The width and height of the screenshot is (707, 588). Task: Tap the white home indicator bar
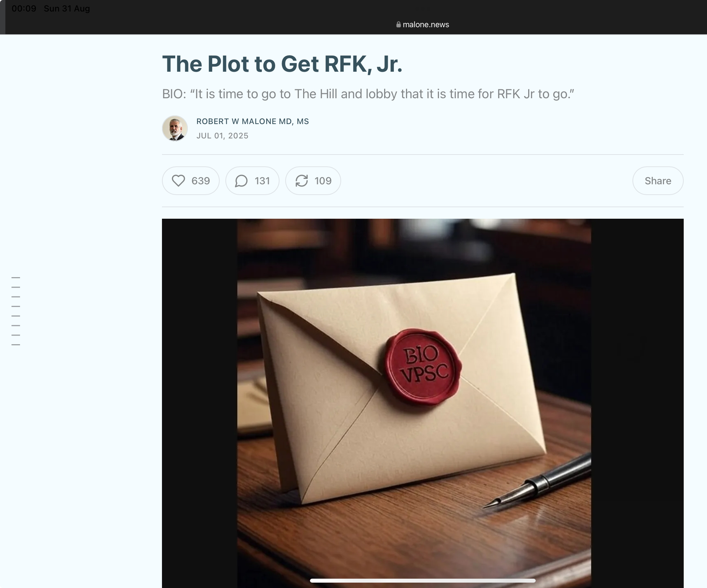[423, 580]
